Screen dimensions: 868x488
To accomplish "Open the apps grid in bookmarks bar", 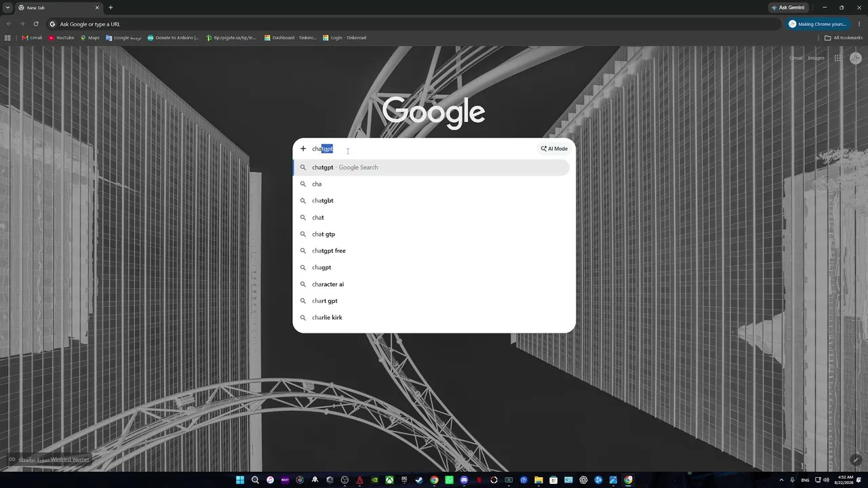I will pos(8,38).
